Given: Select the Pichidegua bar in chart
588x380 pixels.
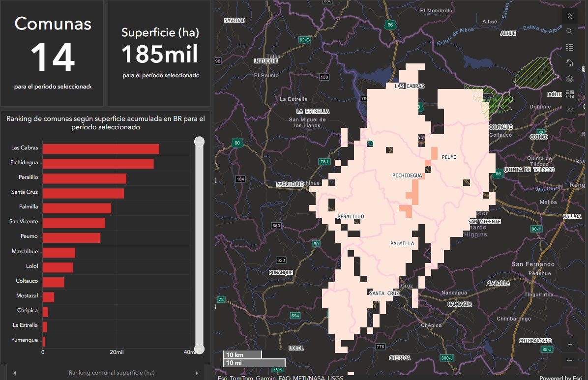Looking at the screenshot, I should click(98, 164).
